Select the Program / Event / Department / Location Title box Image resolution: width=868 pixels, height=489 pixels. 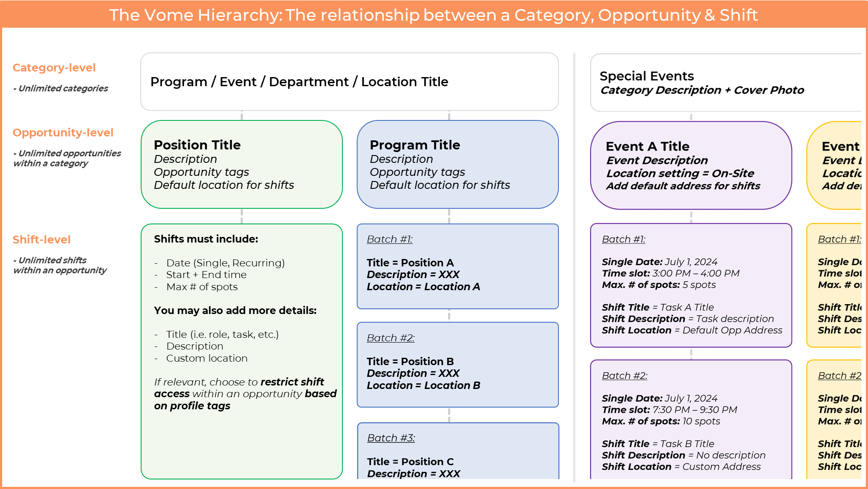[x=349, y=82]
